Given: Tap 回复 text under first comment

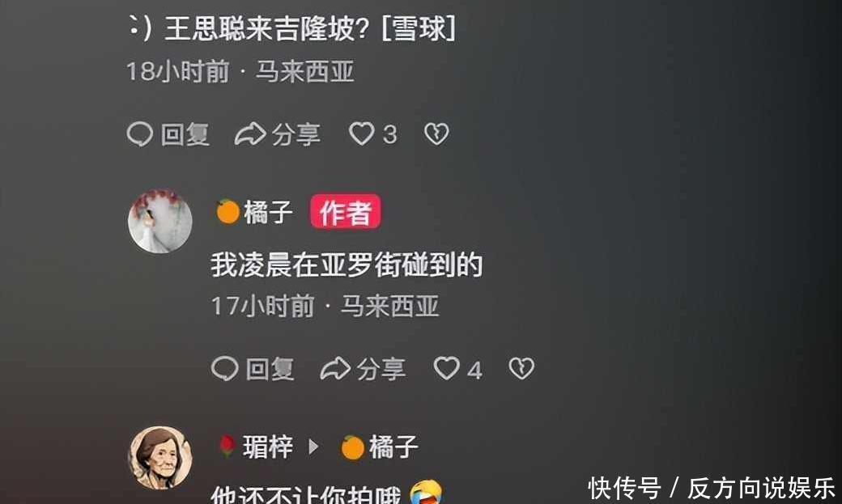Looking at the screenshot, I should pos(185,134).
